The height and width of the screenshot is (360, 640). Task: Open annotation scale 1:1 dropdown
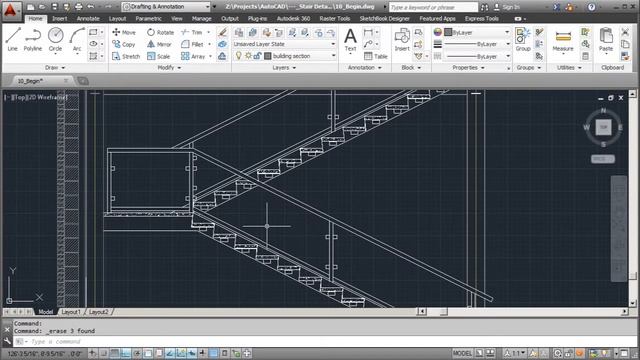[x=516, y=353]
